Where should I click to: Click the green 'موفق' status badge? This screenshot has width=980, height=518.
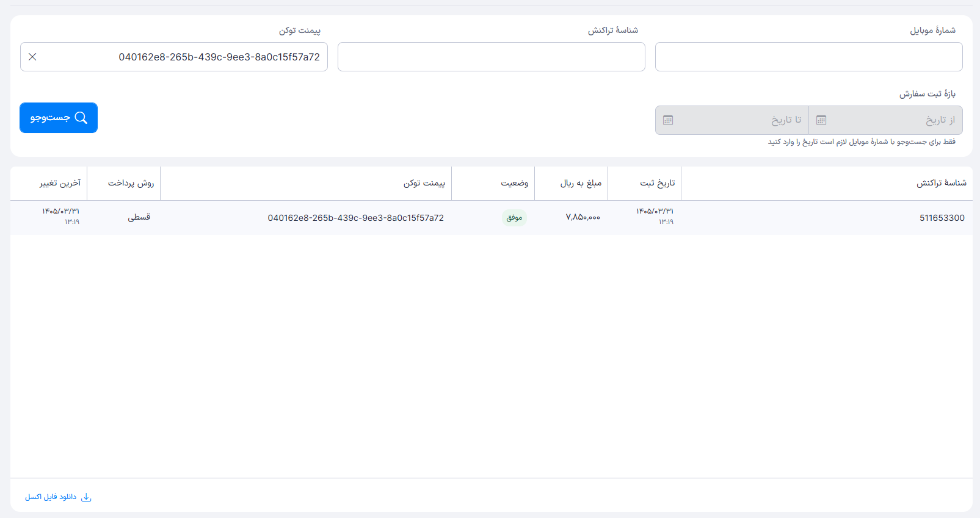[x=514, y=218]
